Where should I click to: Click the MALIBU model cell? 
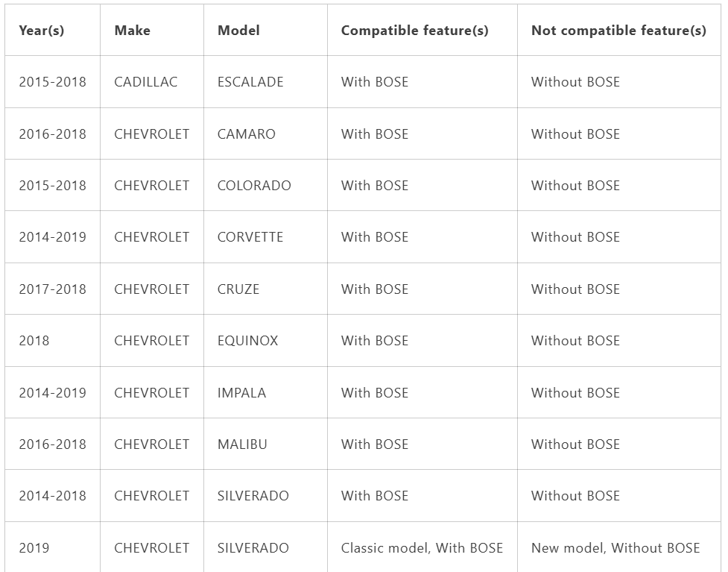(242, 444)
